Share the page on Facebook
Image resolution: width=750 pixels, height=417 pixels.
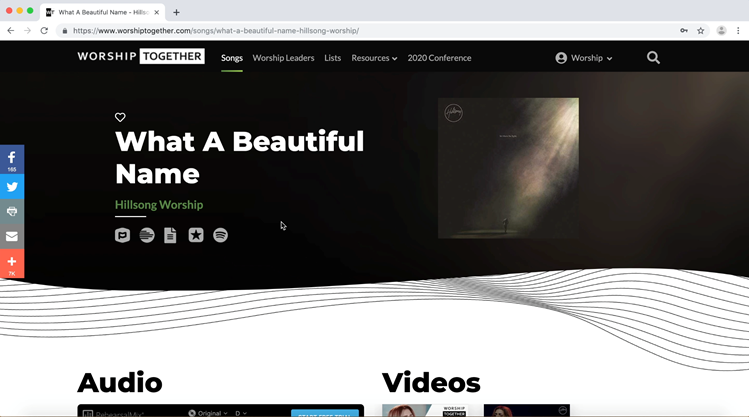click(12, 159)
